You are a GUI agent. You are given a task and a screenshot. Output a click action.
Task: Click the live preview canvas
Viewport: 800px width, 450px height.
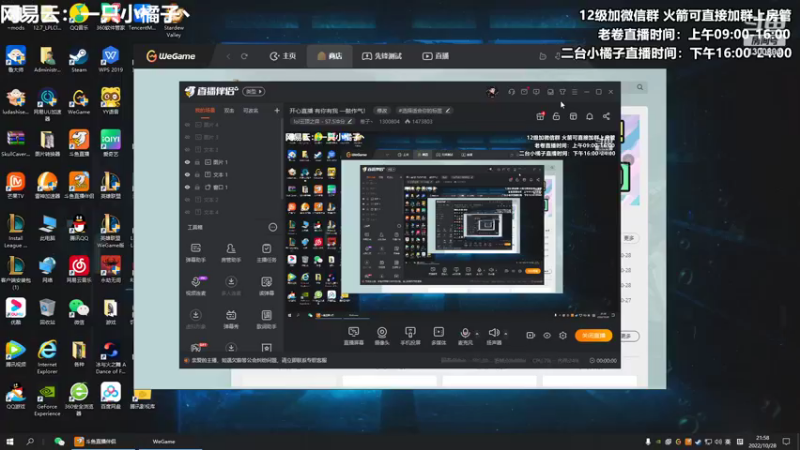[451, 225]
